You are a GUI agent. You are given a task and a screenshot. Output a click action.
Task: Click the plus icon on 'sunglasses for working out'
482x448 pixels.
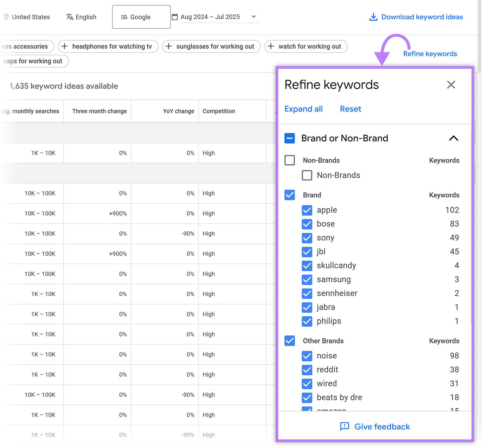point(169,46)
